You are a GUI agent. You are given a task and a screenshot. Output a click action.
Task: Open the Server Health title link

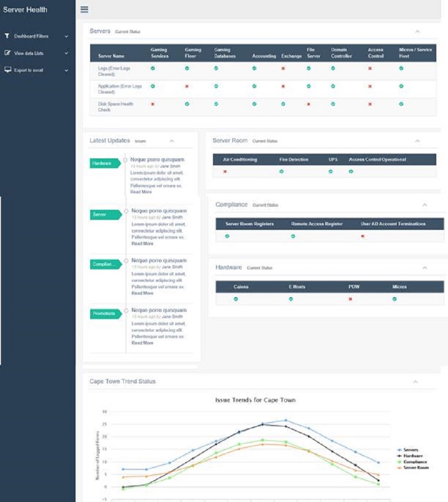(25, 10)
